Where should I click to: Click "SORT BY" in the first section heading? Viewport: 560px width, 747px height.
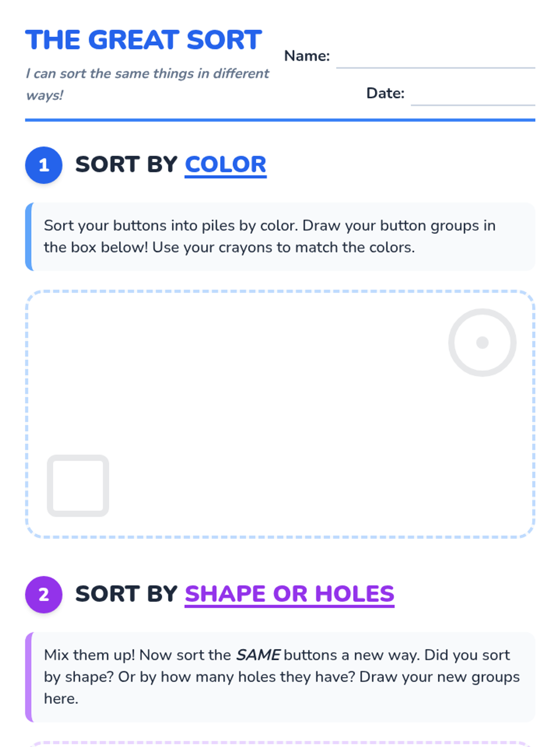[x=126, y=165]
